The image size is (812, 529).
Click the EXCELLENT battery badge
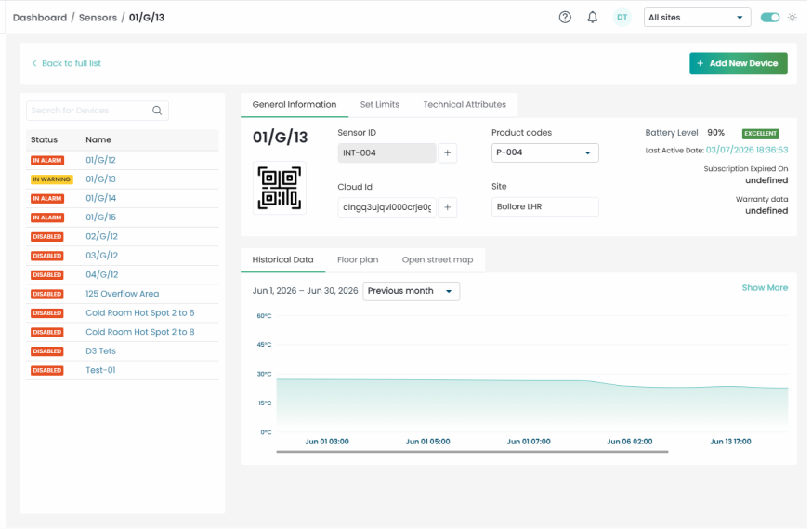point(760,133)
